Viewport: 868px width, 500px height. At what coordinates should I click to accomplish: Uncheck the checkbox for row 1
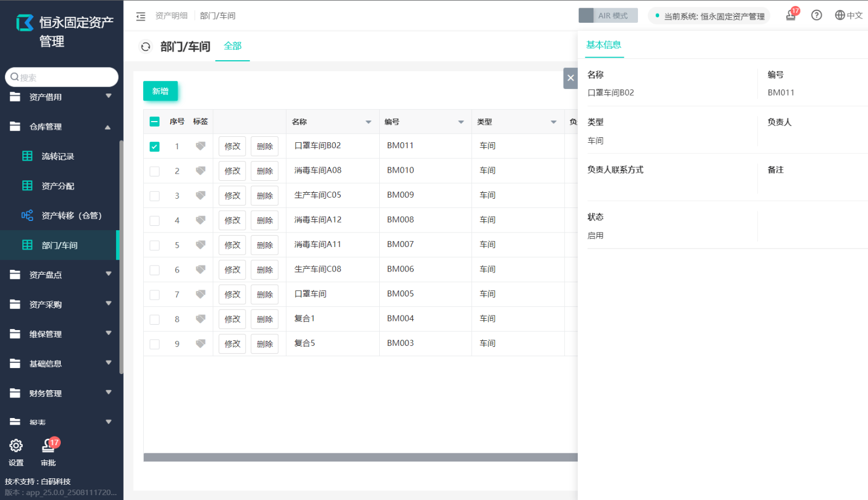(x=155, y=147)
